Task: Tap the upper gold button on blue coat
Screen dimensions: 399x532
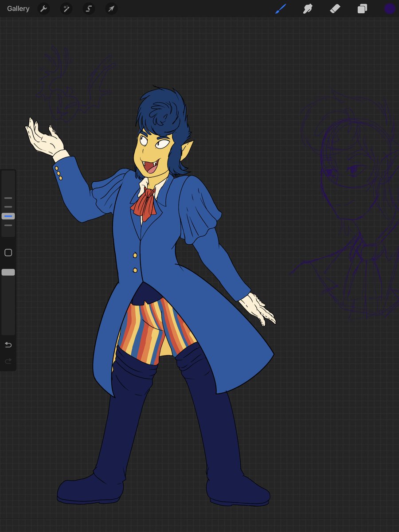Action: pos(135,255)
